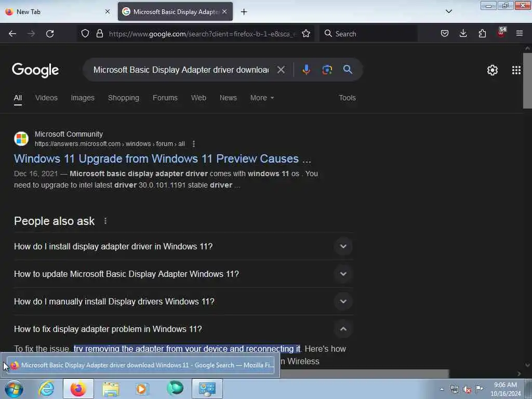532x399 pixels.
Task: Open a new tab with the plus button
Action: pos(244,12)
